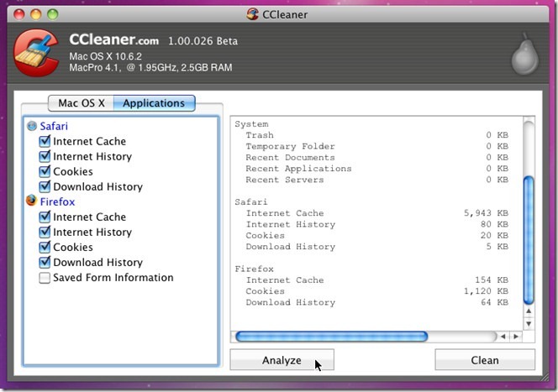Viewport: 558px width, 392px height.
Task: Click the 1.00.026 Beta version text
Action: (203, 41)
